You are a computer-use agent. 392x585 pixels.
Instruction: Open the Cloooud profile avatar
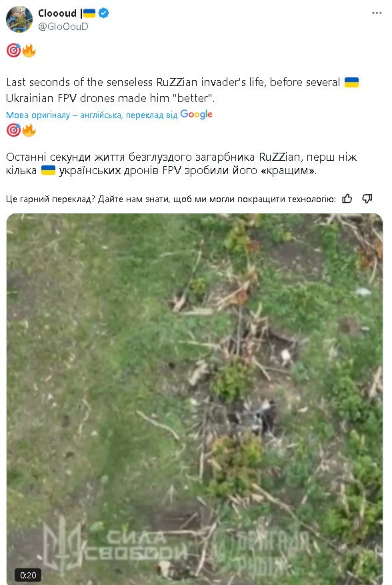pos(19,19)
